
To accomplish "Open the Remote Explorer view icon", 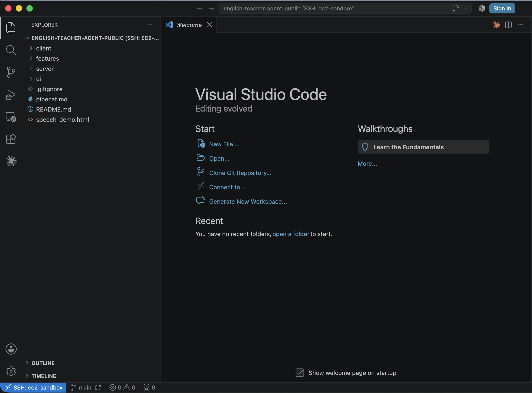I will (11, 117).
